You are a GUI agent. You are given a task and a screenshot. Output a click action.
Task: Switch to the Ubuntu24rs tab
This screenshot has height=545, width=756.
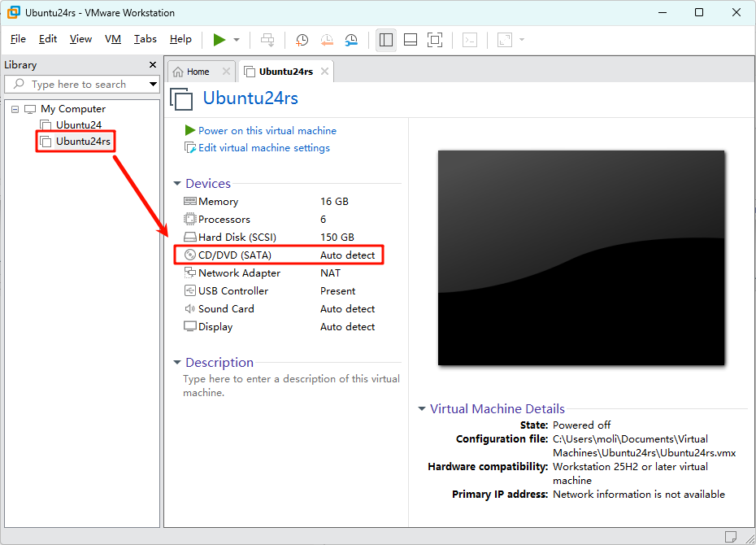[x=285, y=72]
